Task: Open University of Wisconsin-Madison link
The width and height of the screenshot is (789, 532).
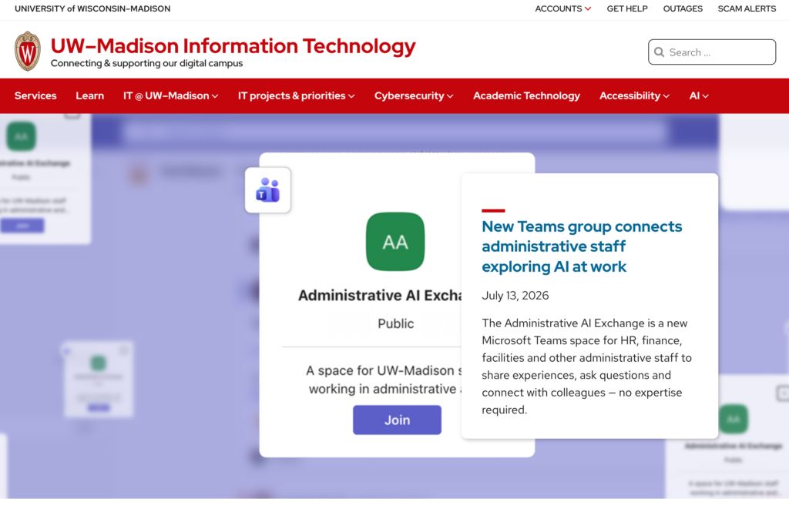Action: 92,8
